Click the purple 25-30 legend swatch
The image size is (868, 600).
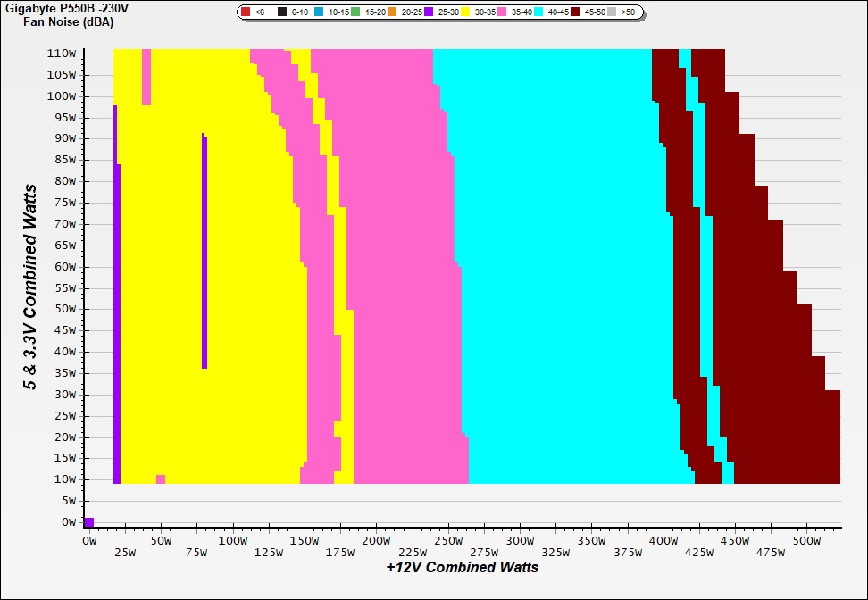[x=430, y=13]
